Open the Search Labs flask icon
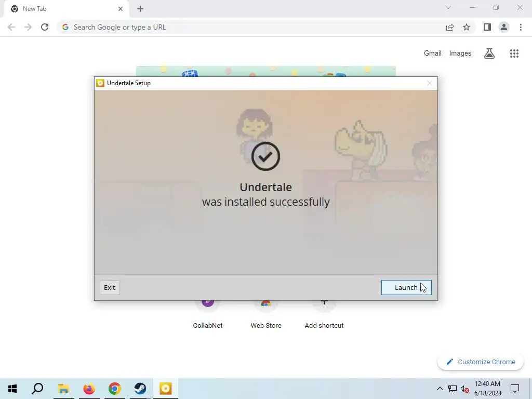The height and width of the screenshot is (399, 532). 489,54
